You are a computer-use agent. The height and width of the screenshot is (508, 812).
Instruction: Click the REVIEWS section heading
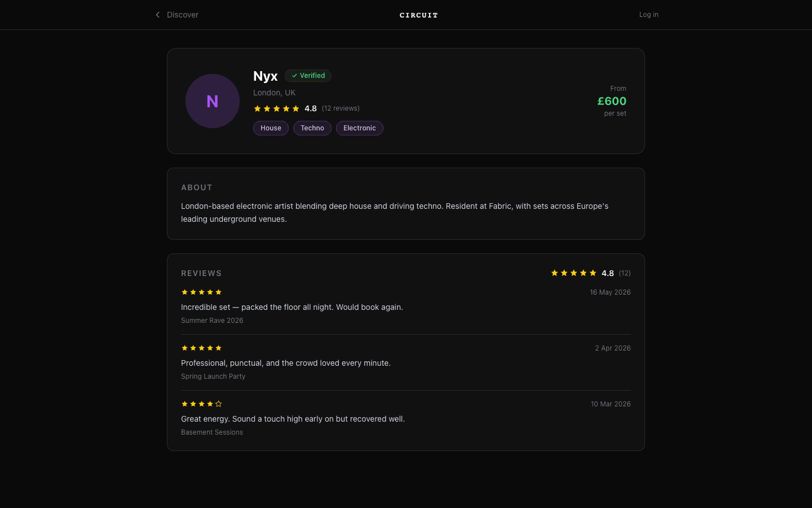coord(201,273)
